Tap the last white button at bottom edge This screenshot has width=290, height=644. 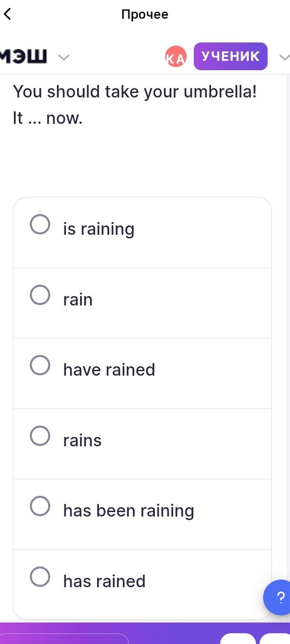pyautogui.click(x=275, y=639)
